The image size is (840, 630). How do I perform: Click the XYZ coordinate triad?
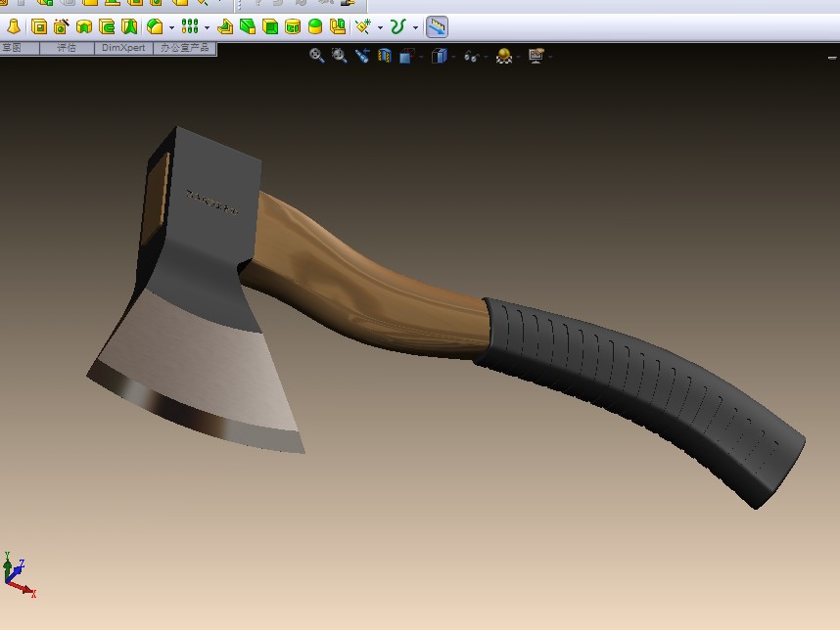19,574
